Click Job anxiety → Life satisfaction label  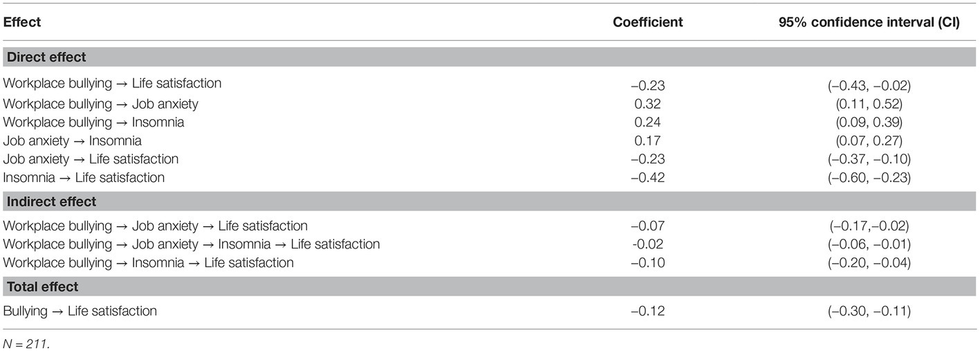pyautogui.click(x=91, y=159)
